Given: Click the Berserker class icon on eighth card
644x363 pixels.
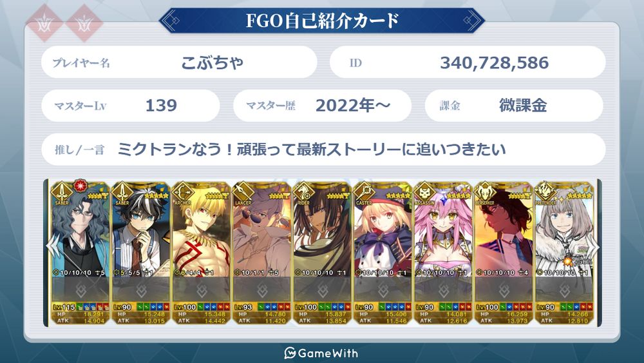Looking at the screenshot, I should click(x=485, y=191).
